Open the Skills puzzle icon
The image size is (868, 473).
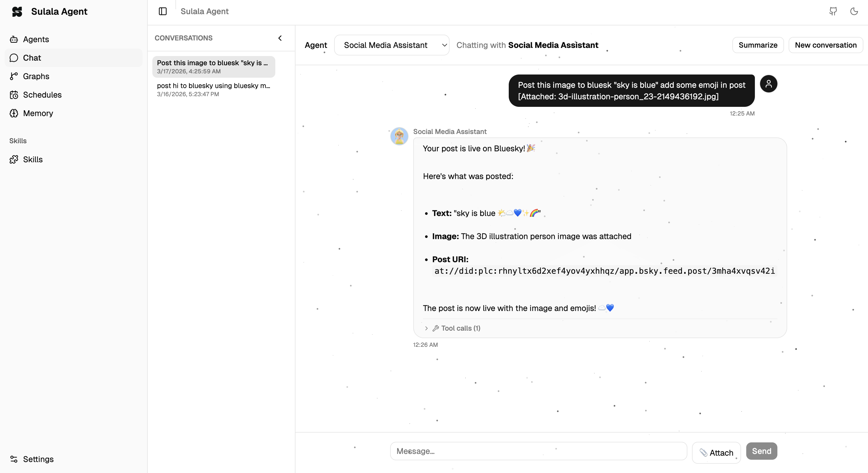coord(14,159)
